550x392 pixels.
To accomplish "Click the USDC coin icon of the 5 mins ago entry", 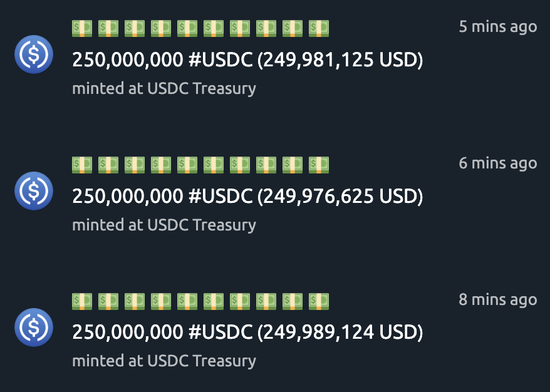I will pos(34,54).
